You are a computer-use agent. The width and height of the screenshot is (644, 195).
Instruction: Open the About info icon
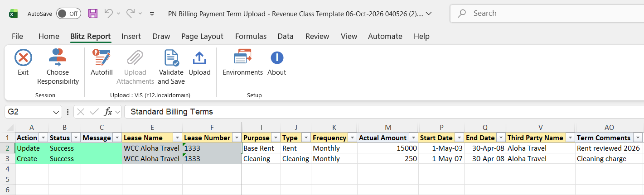277,58
